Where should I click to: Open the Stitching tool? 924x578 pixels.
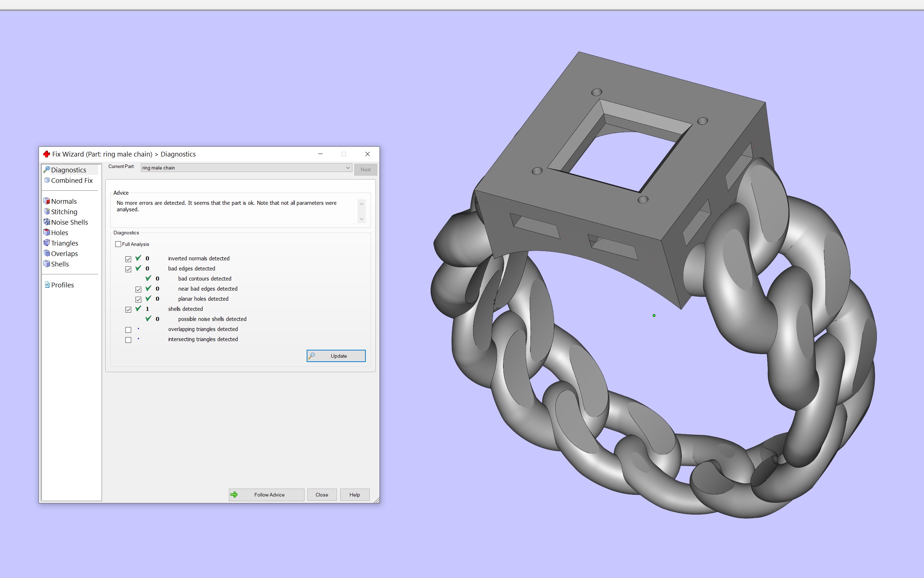click(x=64, y=211)
